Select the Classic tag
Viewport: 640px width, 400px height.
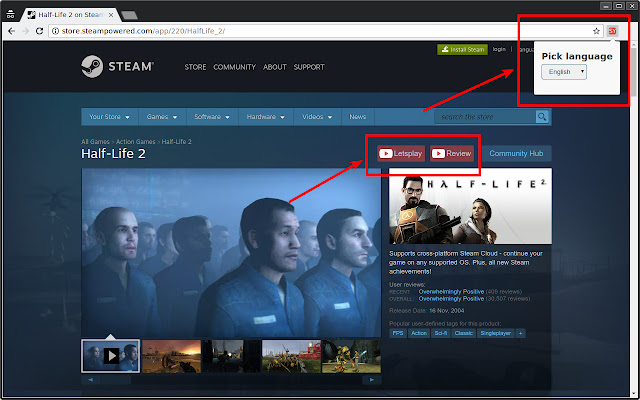coord(464,333)
